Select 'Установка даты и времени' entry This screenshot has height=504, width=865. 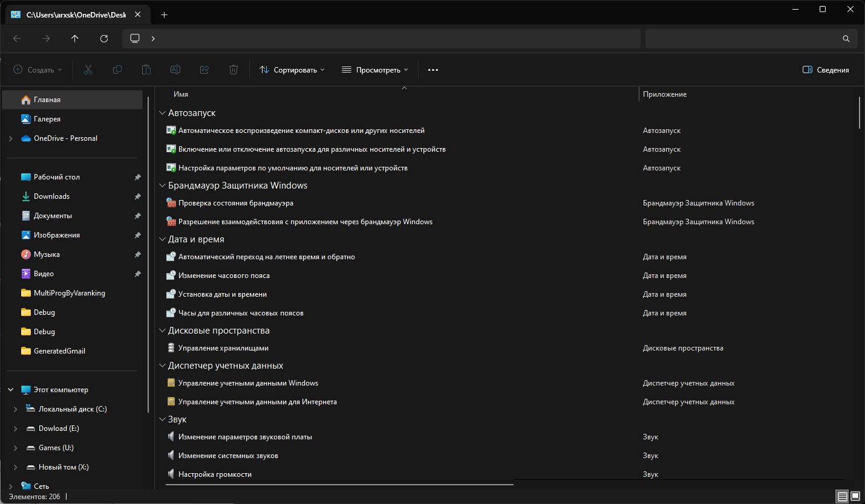click(x=223, y=294)
